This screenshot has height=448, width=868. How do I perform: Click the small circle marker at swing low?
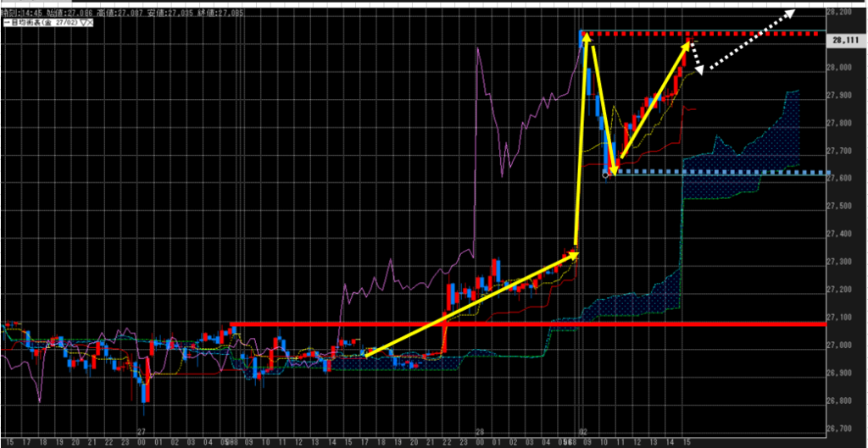pos(606,174)
